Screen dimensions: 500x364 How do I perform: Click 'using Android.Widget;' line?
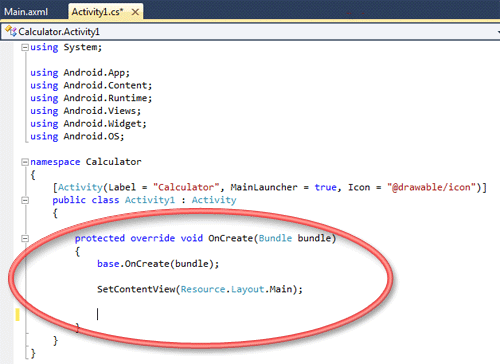88,124
